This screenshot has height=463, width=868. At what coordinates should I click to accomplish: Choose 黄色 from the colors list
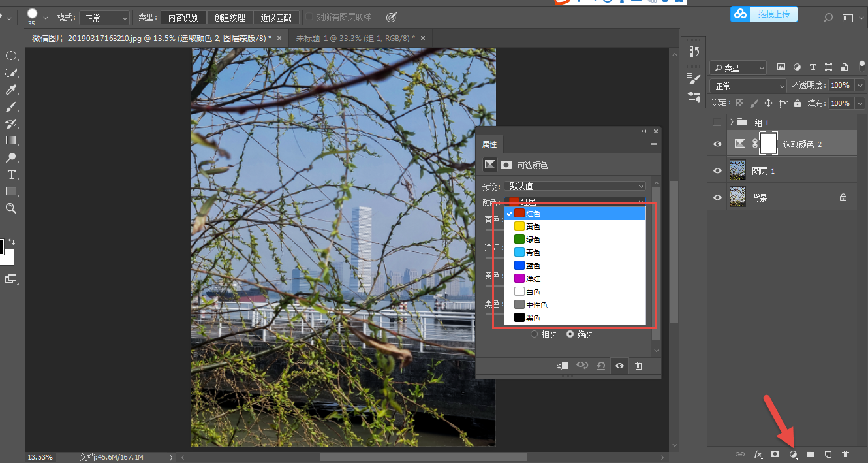pyautogui.click(x=575, y=227)
